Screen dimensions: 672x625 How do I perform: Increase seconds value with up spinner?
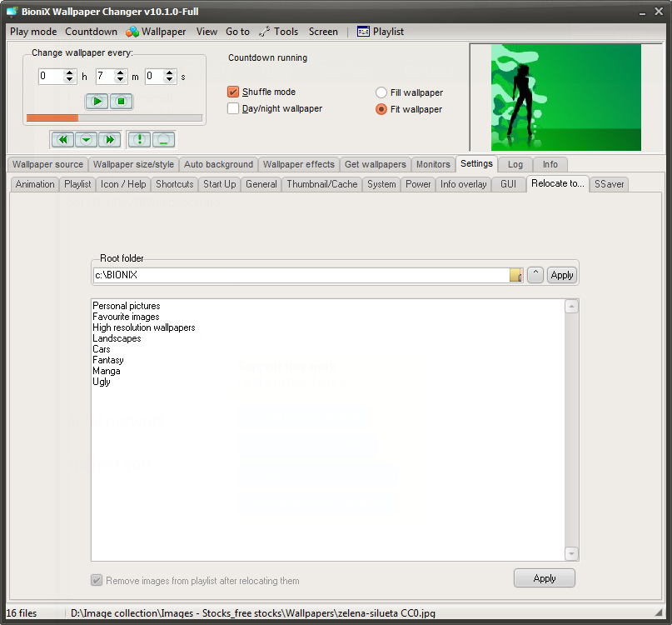(x=170, y=72)
